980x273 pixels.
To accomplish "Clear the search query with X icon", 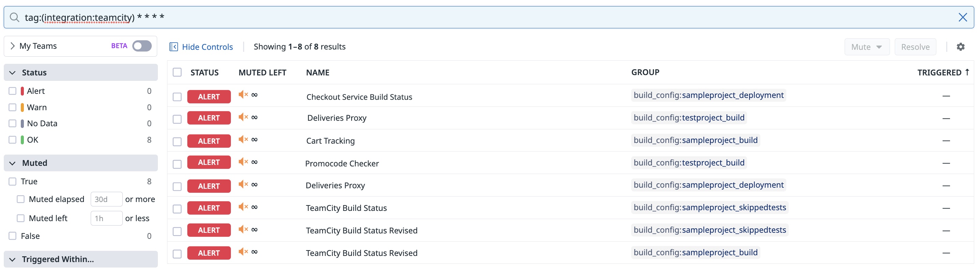I will pyautogui.click(x=963, y=17).
